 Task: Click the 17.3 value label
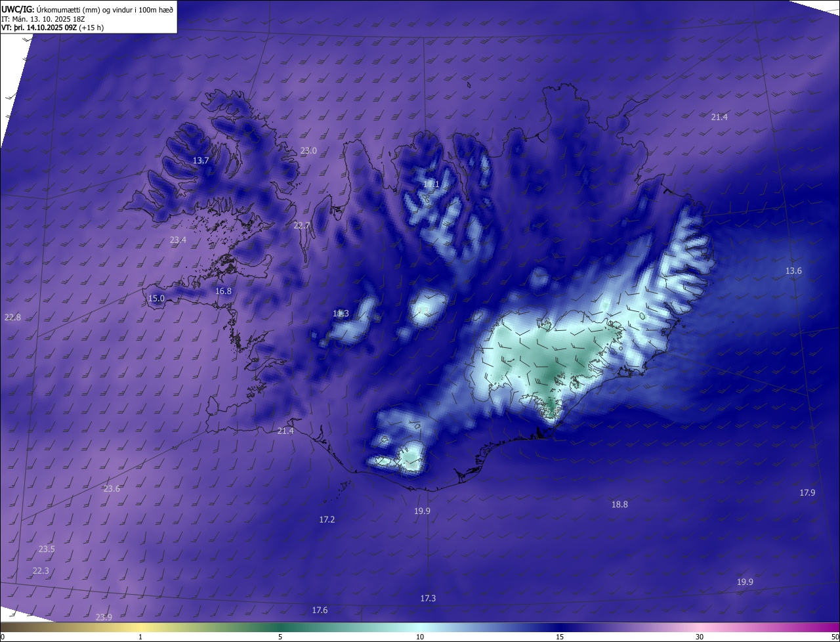pyautogui.click(x=428, y=599)
